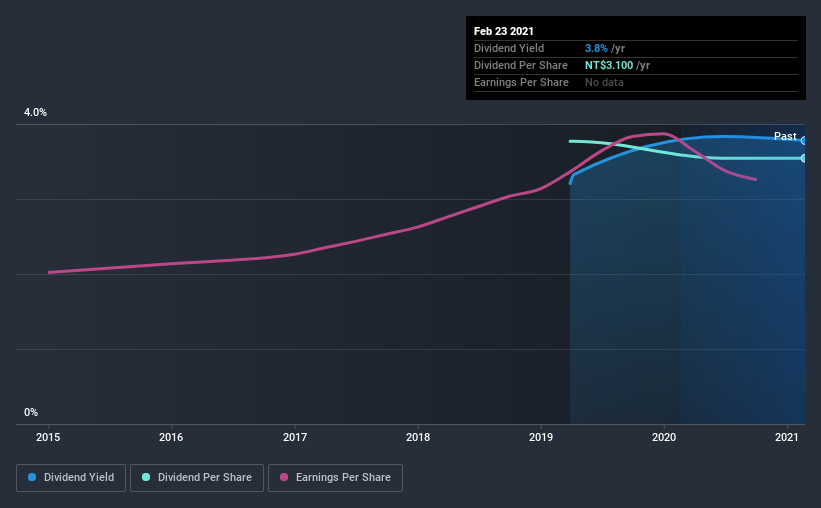Click the 2019 x-axis label
Image resolution: width=821 pixels, height=508 pixels.
click(x=541, y=437)
